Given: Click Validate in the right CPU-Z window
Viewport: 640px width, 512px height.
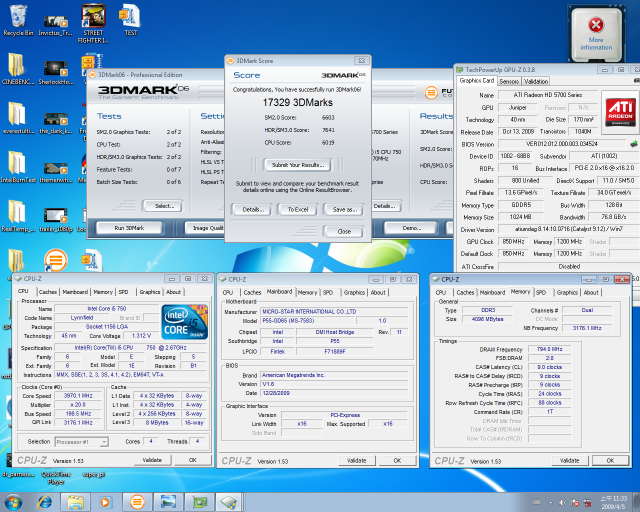Looking at the screenshot, I should (569, 461).
